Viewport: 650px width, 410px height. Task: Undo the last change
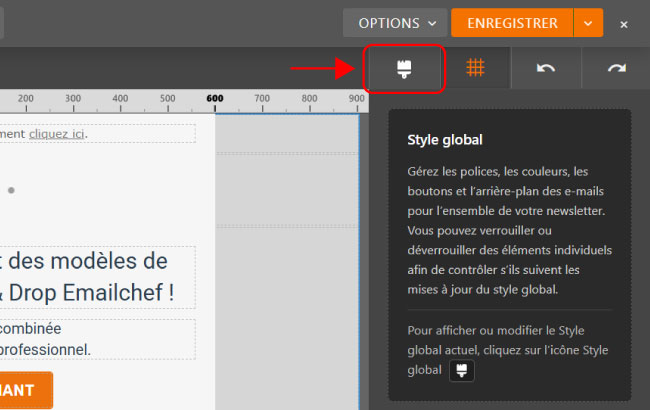[545, 68]
